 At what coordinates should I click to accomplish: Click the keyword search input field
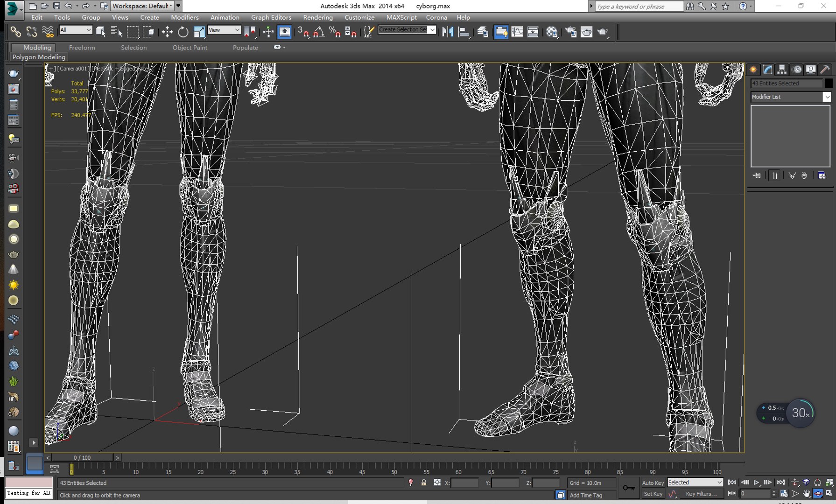[639, 7]
